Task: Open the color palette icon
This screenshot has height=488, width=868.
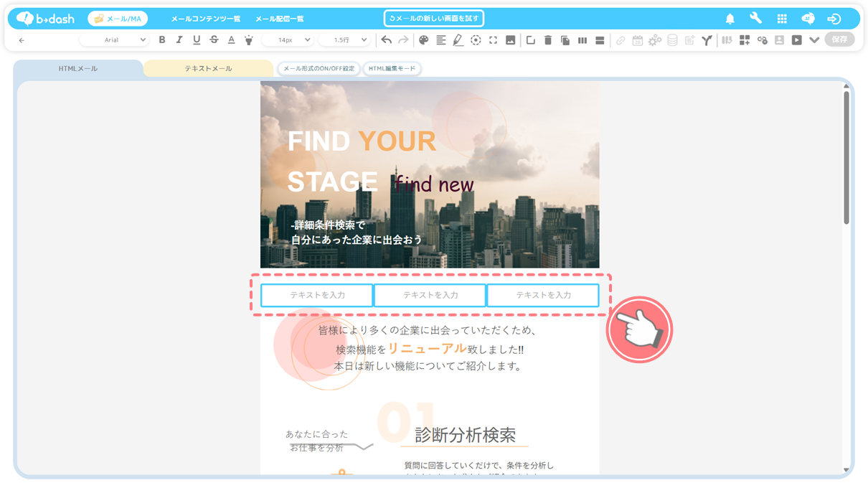Action: (424, 40)
